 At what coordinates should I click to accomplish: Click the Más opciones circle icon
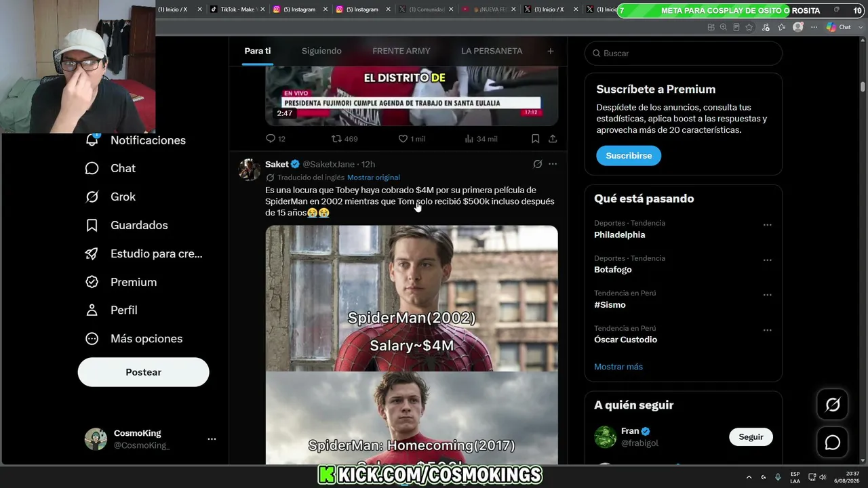coord(92,338)
